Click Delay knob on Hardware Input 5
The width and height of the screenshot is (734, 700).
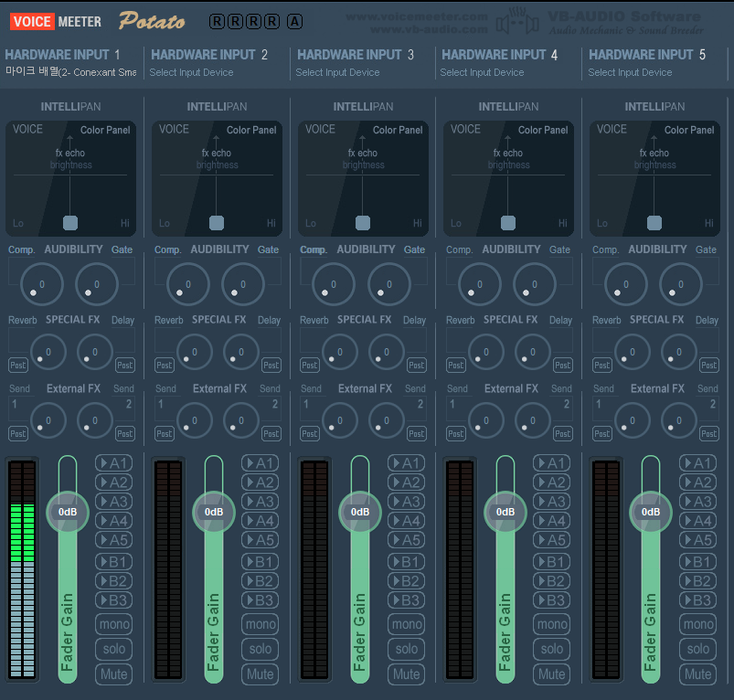(x=679, y=352)
